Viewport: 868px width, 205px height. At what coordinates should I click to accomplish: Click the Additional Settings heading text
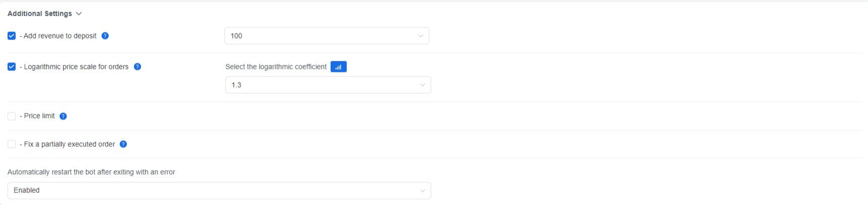point(40,14)
